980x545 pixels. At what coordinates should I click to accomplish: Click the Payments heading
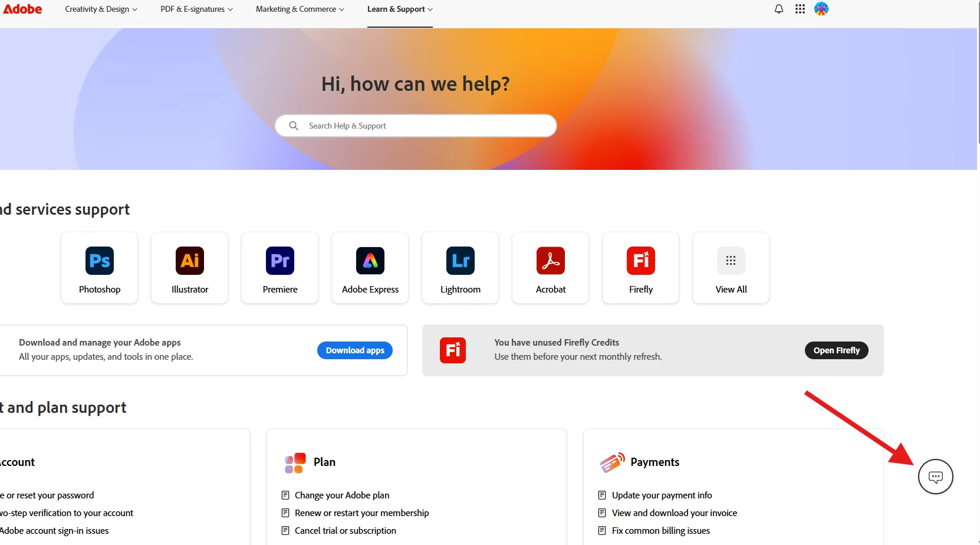(x=655, y=462)
